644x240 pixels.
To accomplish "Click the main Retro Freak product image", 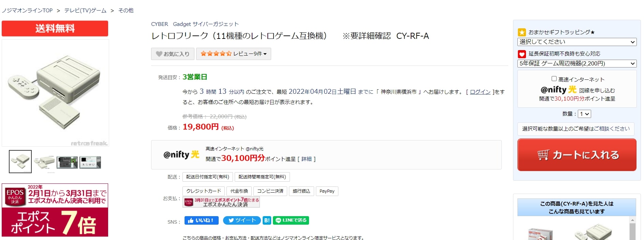I will pyautogui.click(x=55, y=93).
